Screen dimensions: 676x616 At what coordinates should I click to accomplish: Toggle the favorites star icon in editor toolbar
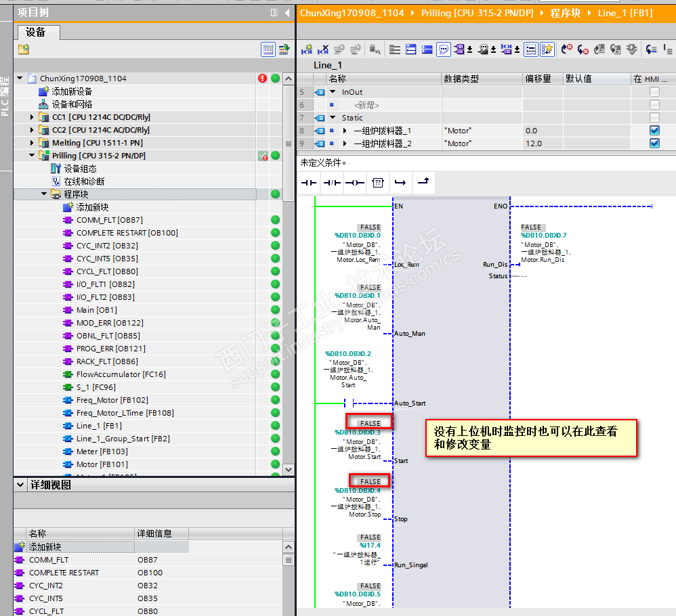click(x=547, y=49)
